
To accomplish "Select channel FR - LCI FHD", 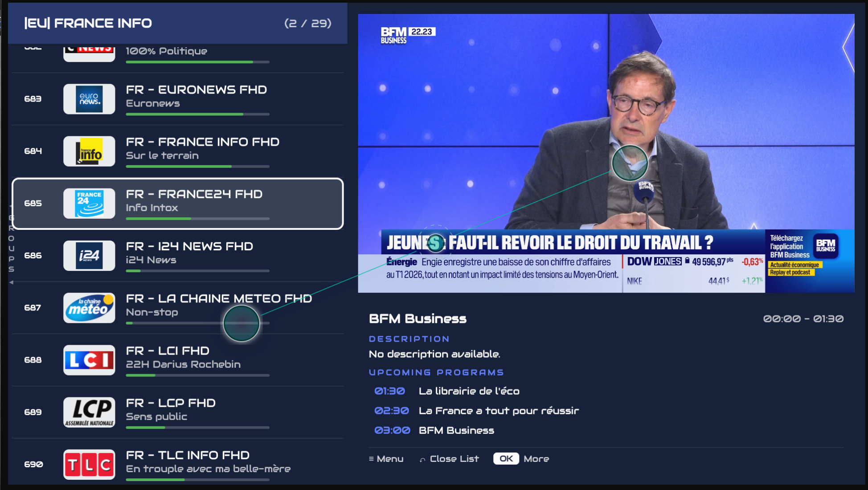I will 177,360.
